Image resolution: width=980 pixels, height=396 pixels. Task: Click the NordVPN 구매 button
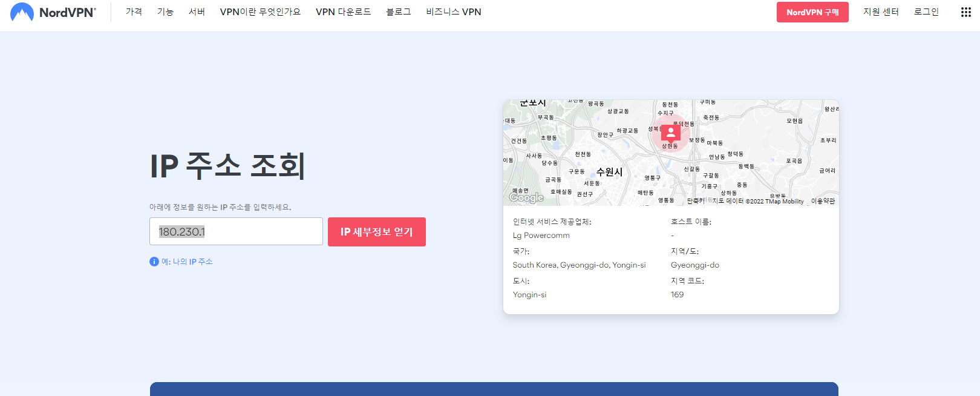click(812, 12)
